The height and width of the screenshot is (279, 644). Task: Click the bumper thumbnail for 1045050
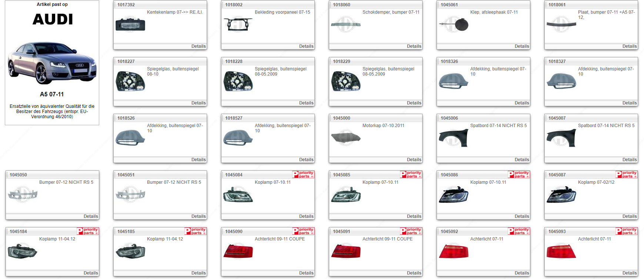[23, 195]
